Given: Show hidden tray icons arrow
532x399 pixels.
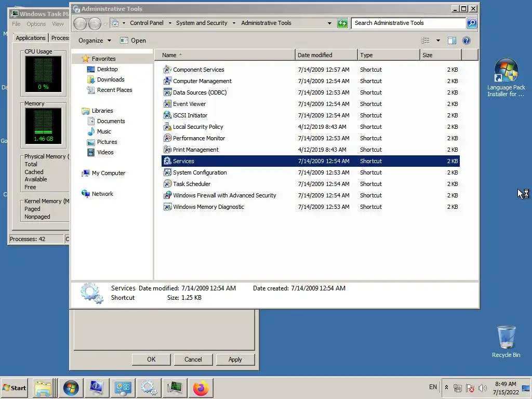Looking at the screenshot, I should pos(446,388).
